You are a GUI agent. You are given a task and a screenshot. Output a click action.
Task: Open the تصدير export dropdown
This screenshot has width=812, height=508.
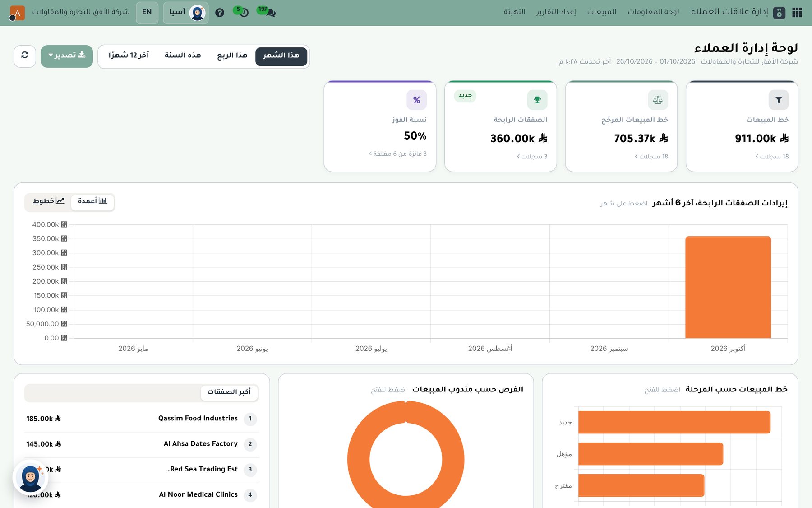[x=67, y=56]
